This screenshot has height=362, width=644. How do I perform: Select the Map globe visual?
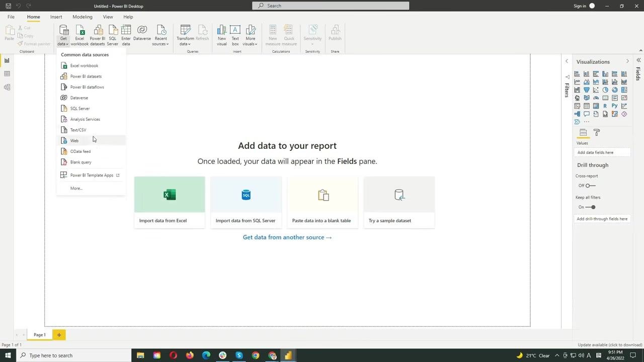coord(577,98)
